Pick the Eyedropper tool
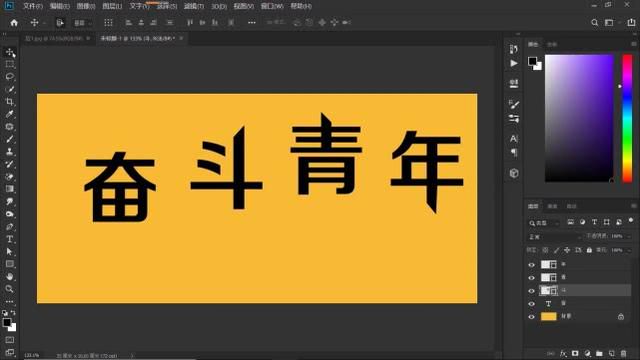The width and height of the screenshot is (640, 360). tap(10, 114)
